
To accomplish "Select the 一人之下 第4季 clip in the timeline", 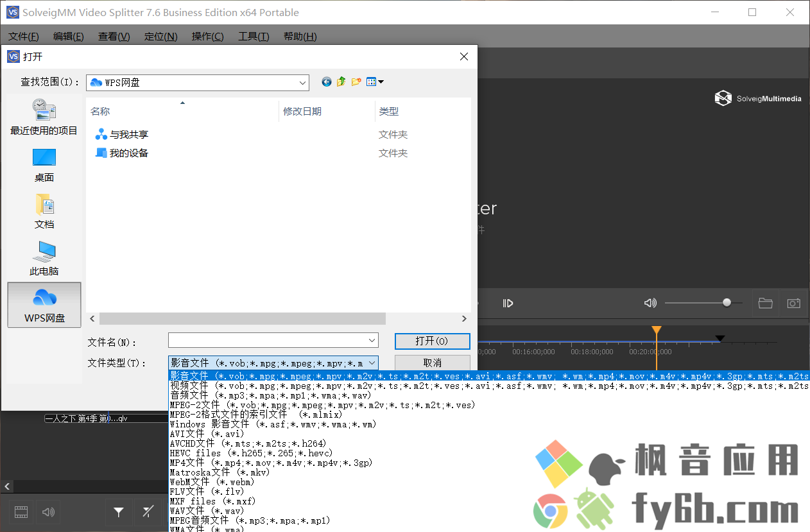I will click(107, 419).
